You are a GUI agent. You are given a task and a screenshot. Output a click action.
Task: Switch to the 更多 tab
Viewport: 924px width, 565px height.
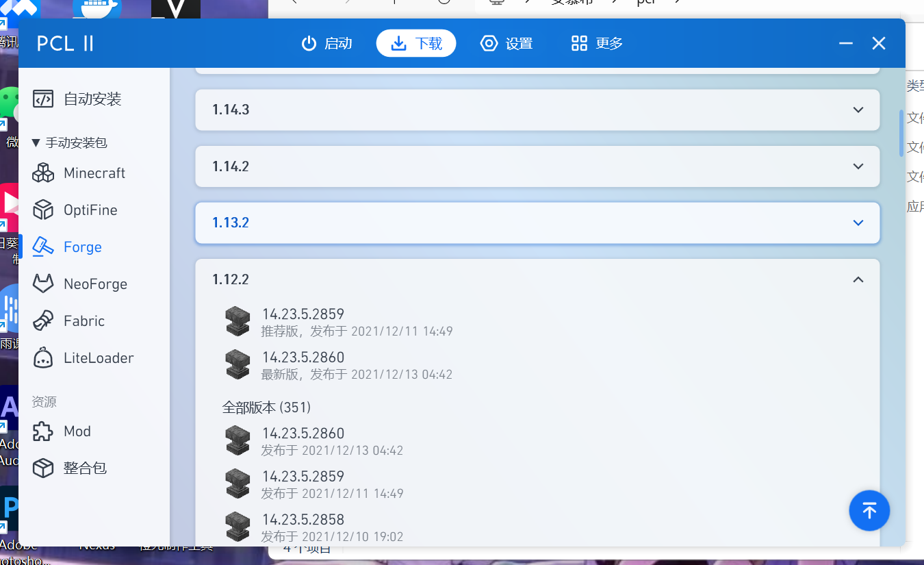pos(597,44)
